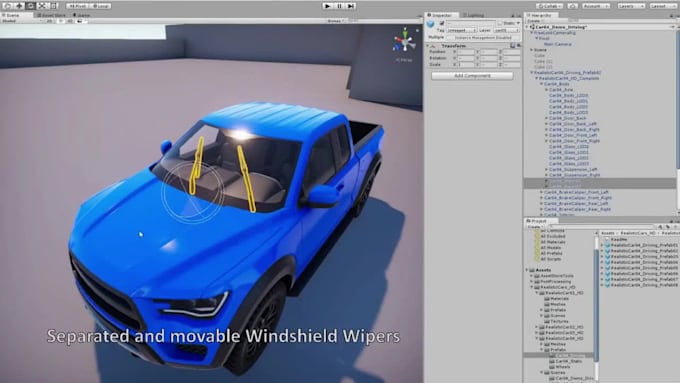The image size is (680, 383).
Task: Select Car04_Glass_LOD0 in Hierarchy
Action: 569,147
